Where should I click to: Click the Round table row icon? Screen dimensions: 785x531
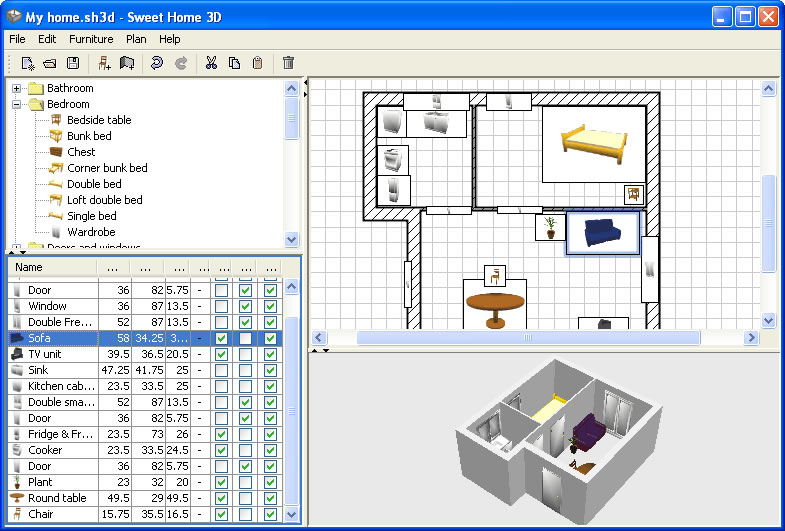point(17,498)
